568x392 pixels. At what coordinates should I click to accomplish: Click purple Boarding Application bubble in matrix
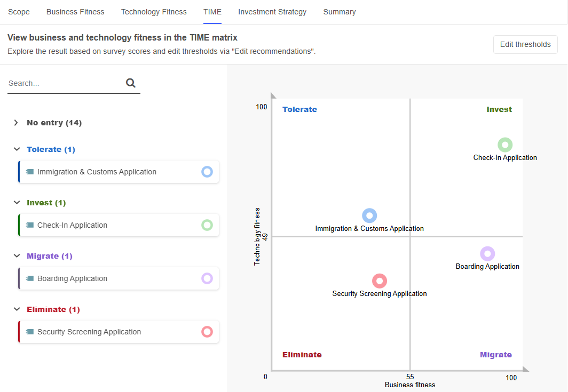tap(487, 254)
